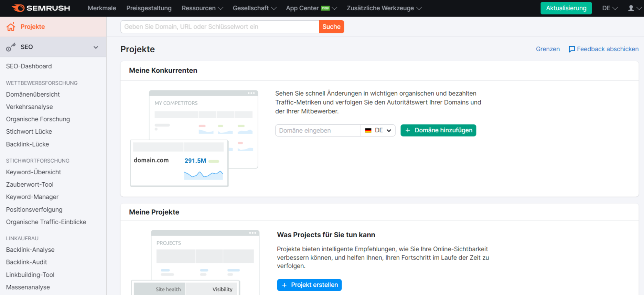
Task: Click the LINKAUFBAU section heading
Action: [x=22, y=239]
